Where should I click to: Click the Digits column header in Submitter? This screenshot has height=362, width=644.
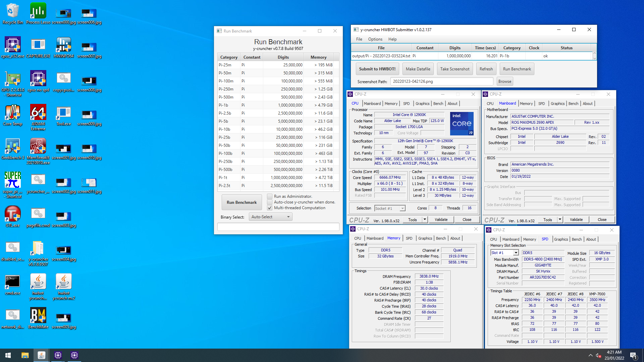pyautogui.click(x=455, y=48)
